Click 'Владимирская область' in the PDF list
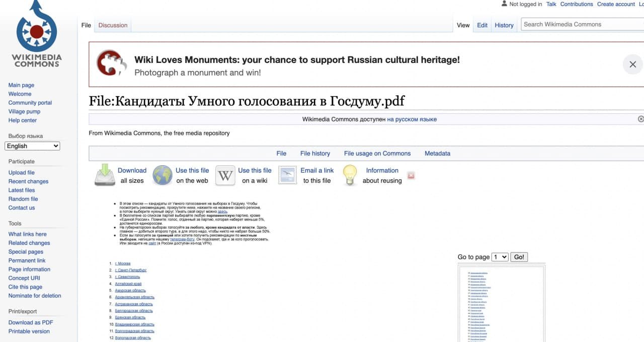 135,324
